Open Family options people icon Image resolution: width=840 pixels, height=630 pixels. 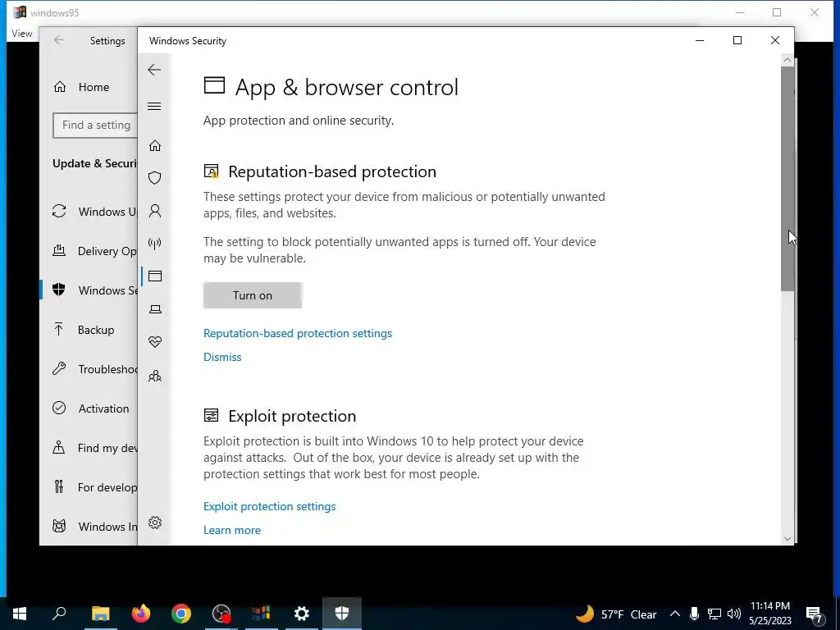(x=155, y=376)
